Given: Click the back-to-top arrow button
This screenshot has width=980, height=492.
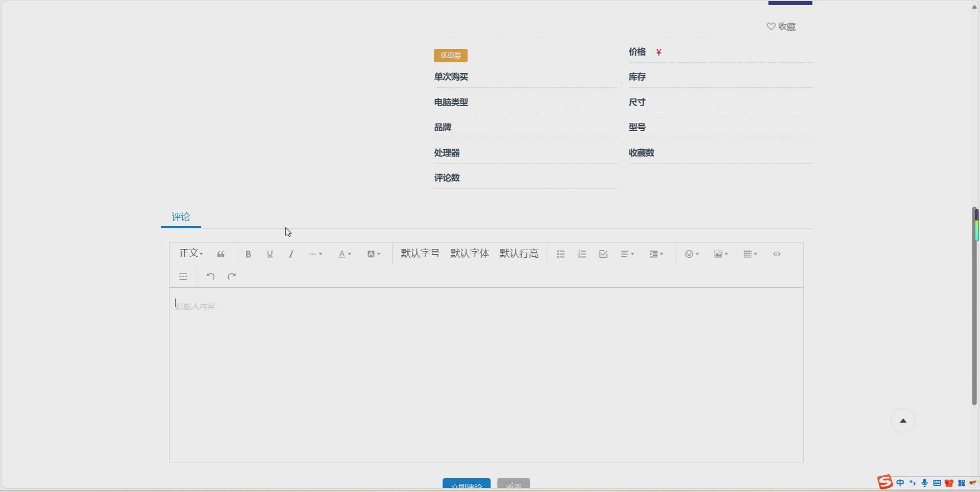Looking at the screenshot, I should [903, 421].
